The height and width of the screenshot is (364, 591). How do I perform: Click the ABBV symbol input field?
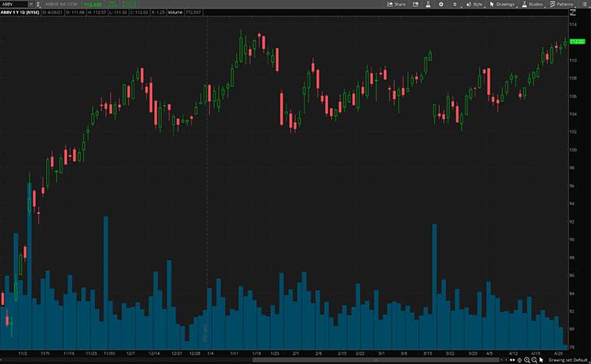(x=14, y=4)
